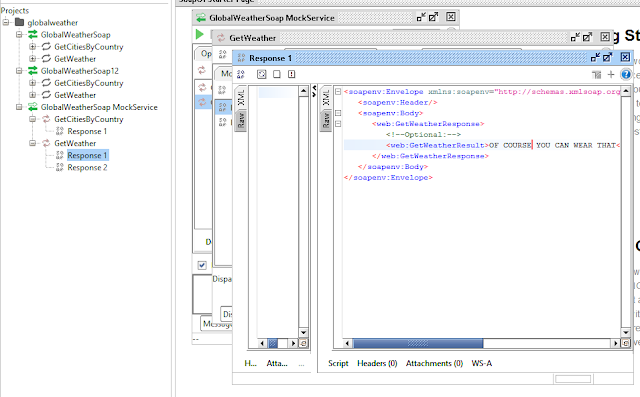The width and height of the screenshot is (640, 397).
Task: Click the plus icon in Response 1 toolbar
Action: pos(611,74)
